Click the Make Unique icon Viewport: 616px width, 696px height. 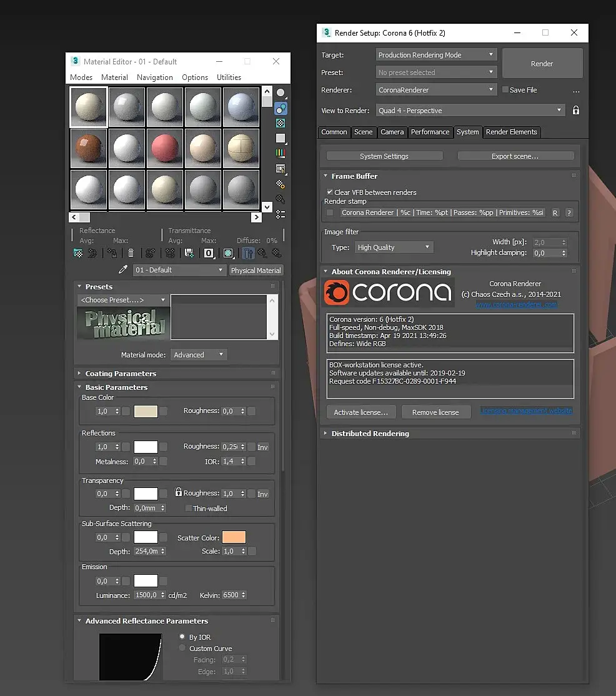point(169,253)
